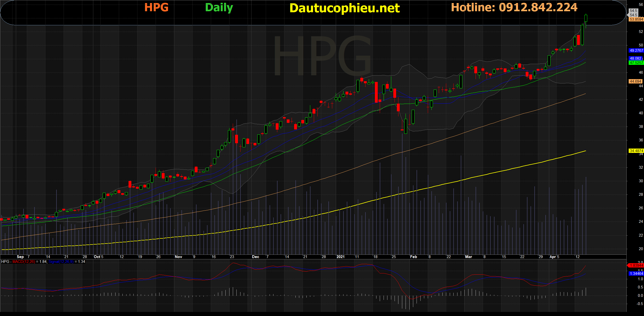The height and width of the screenshot is (316, 644).
Task: Open the Dautucophieu.net link text
Action: tap(344, 8)
